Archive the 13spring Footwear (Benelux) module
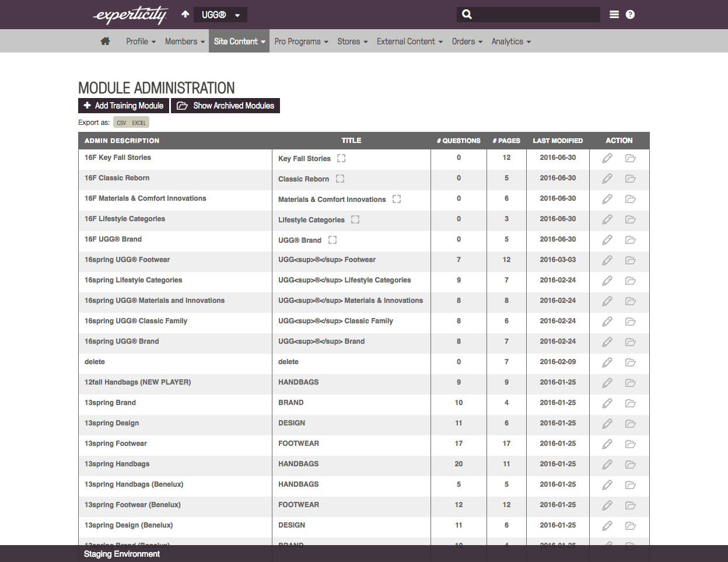728x562 pixels. pos(631,505)
